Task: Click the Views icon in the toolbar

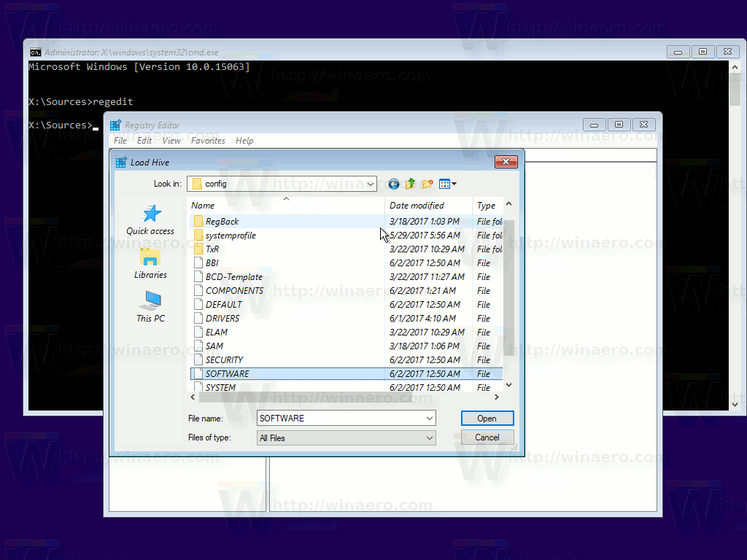Action: (445, 184)
